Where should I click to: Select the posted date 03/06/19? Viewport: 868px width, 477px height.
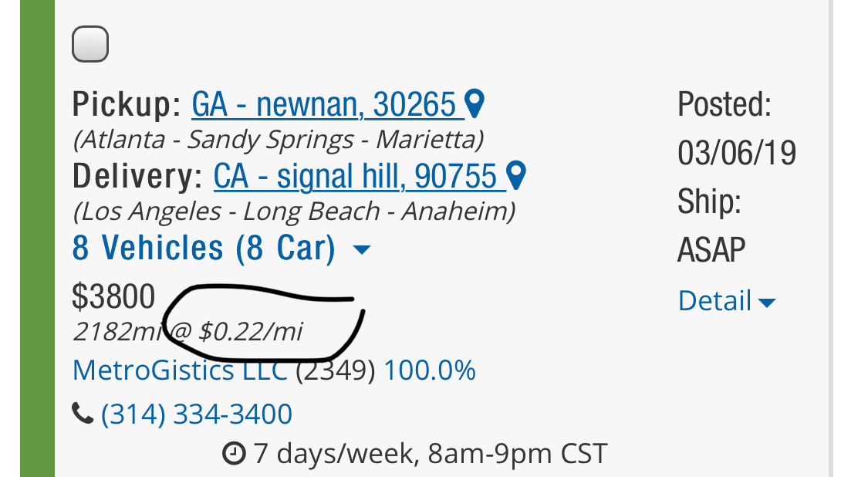click(736, 153)
